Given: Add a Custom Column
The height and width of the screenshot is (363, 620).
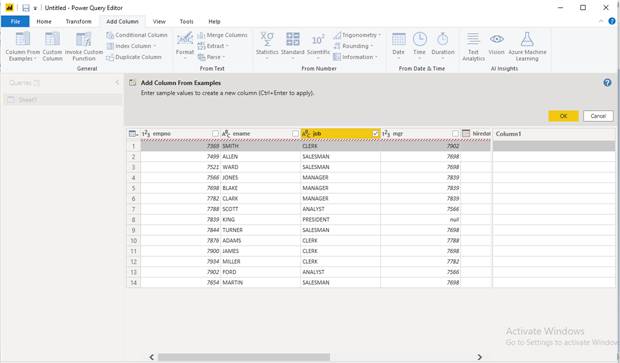Looking at the screenshot, I should (x=52, y=46).
